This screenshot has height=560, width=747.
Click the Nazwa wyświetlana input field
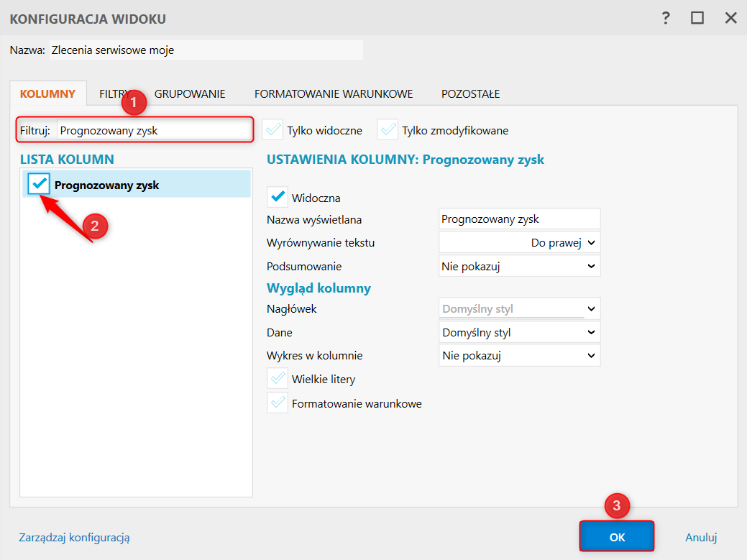click(519, 219)
